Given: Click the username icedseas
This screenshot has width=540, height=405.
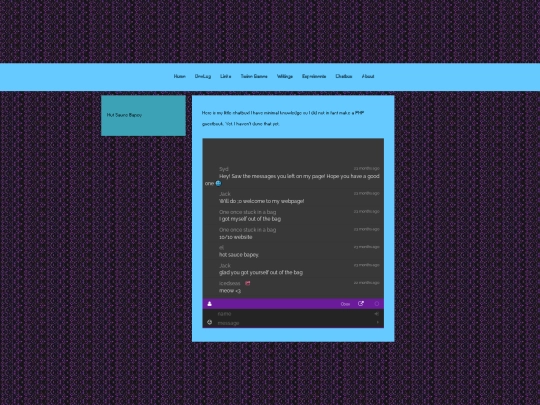Looking at the screenshot, I should click(x=229, y=283).
